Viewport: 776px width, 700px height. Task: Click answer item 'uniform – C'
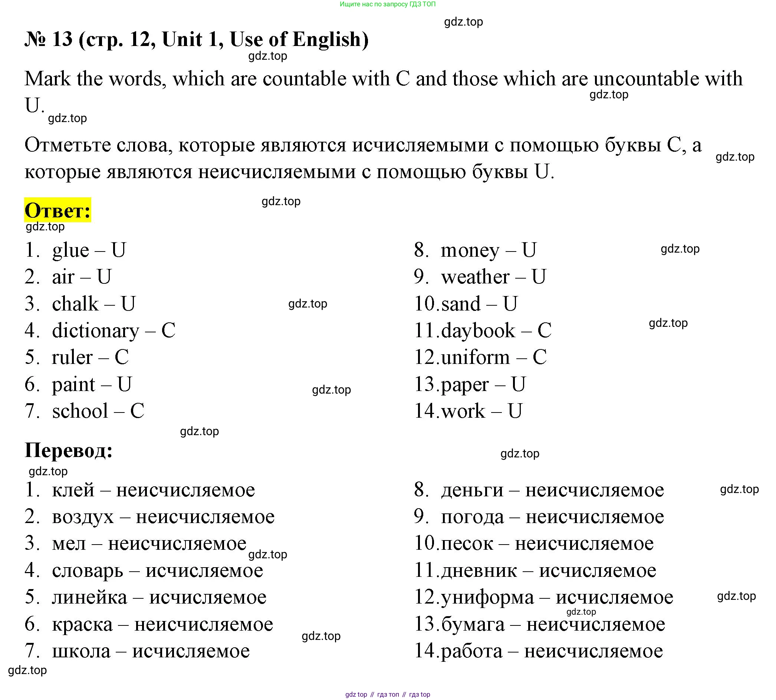click(x=493, y=357)
